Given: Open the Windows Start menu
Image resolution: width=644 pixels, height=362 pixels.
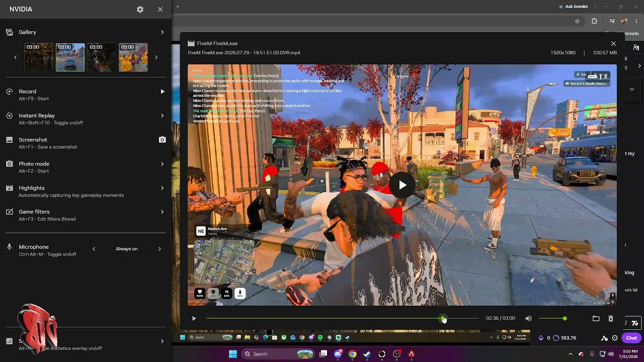Looking at the screenshot, I should [x=232, y=354].
